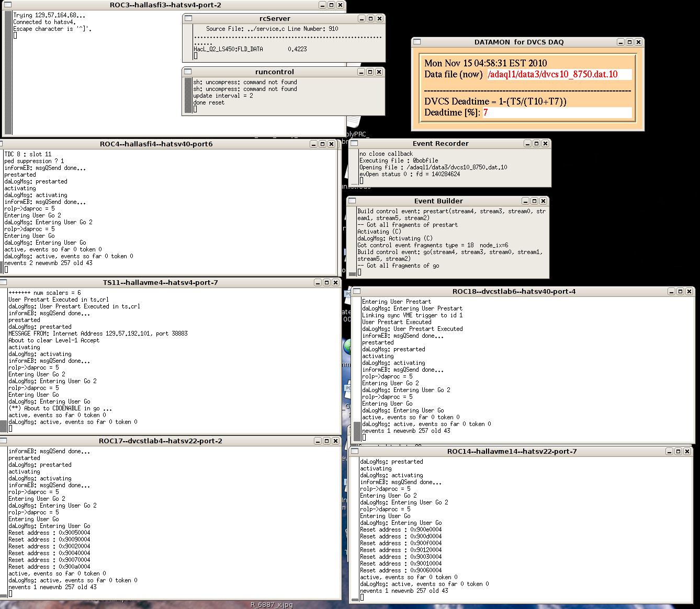
Task: Click the Deadtime percent value 7
Action: (x=486, y=112)
